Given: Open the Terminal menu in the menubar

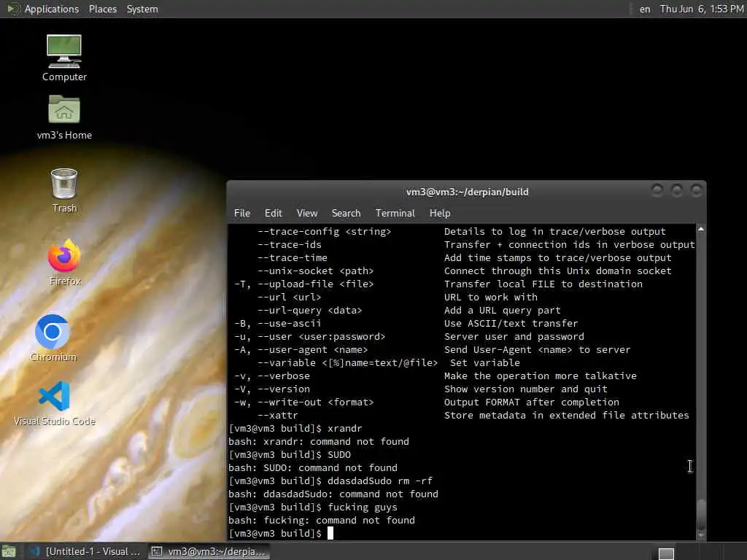Looking at the screenshot, I should coord(395,213).
